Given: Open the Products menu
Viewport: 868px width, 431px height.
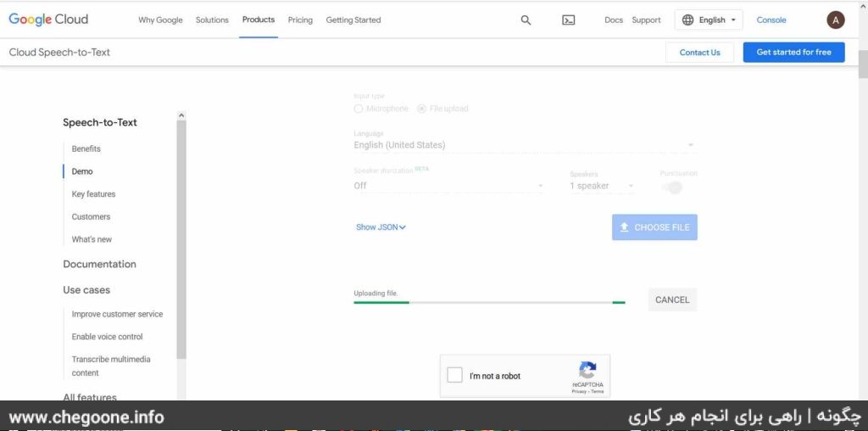Looking at the screenshot, I should click(259, 20).
